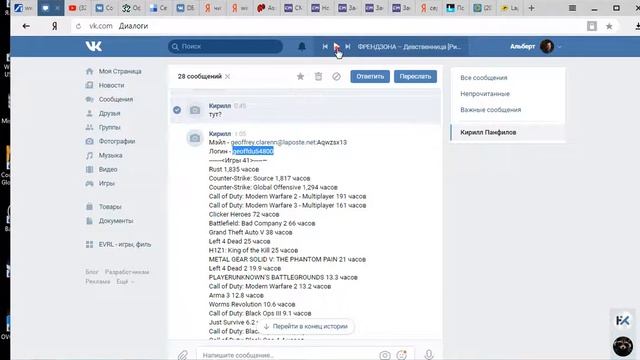Viewport: 640px width, 360px height.
Task: Click the Реклама footer link
Action: [x=98, y=281]
